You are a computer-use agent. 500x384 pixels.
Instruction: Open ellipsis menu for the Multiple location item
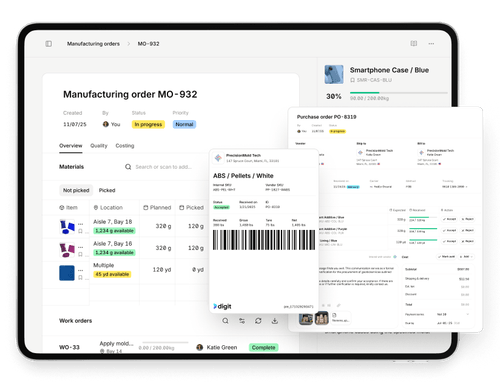(x=80, y=270)
